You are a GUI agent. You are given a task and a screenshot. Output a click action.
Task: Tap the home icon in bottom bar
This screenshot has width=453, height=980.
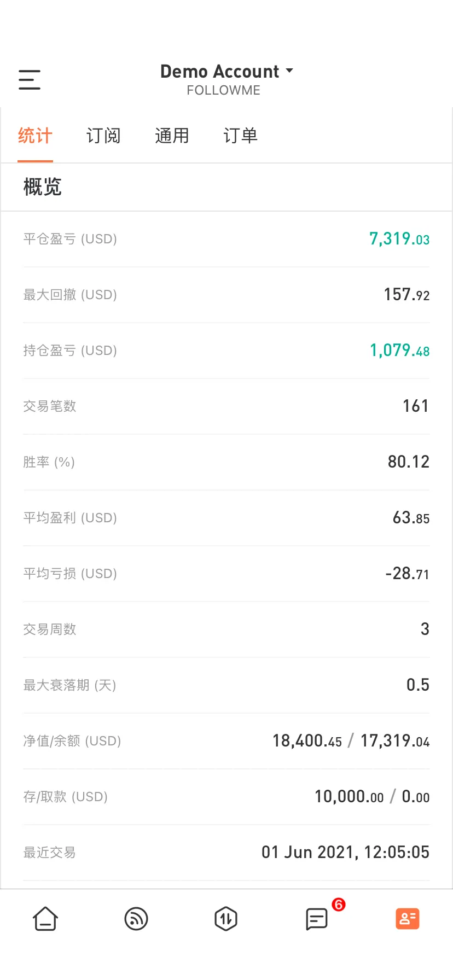point(45,919)
